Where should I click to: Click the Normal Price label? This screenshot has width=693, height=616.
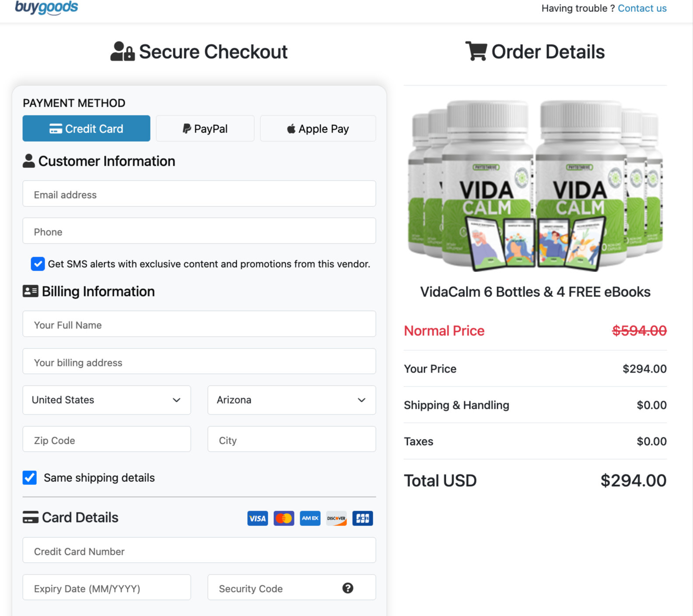[x=444, y=331]
